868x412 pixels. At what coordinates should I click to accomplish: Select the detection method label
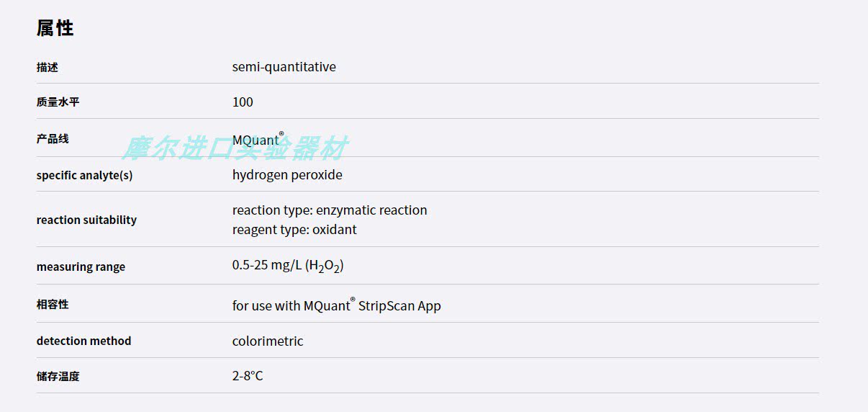[83, 341]
